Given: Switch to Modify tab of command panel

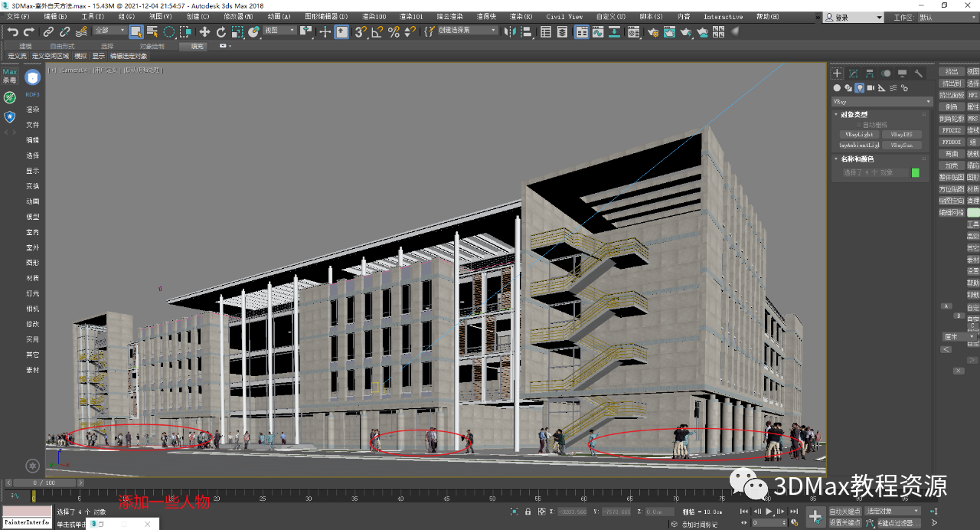Looking at the screenshot, I should [x=854, y=74].
